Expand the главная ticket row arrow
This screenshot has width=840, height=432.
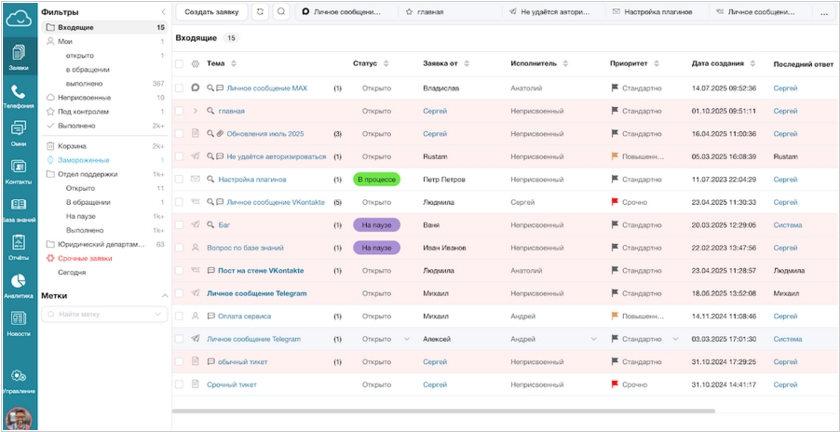click(196, 111)
